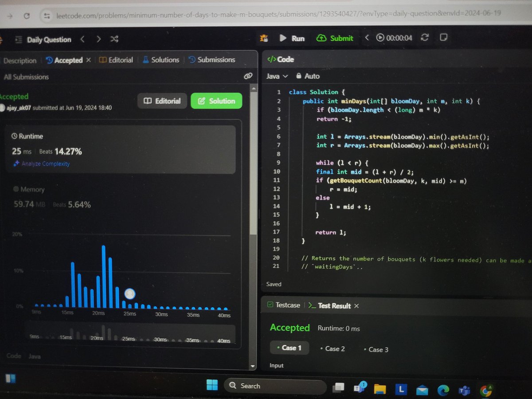Viewport: 532px width, 399px height.
Task: Close the Accepted tab
Action: click(88, 60)
